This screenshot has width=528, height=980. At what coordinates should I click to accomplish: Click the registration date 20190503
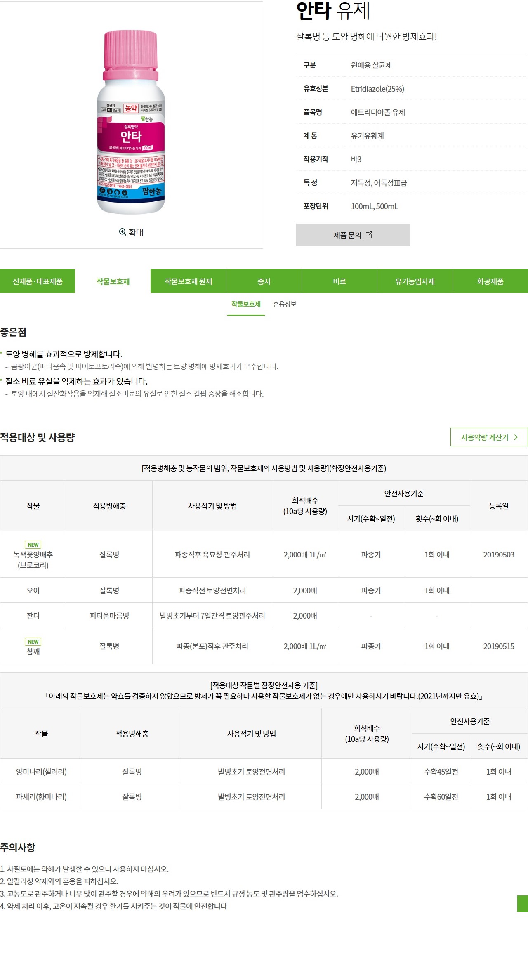coord(499,555)
